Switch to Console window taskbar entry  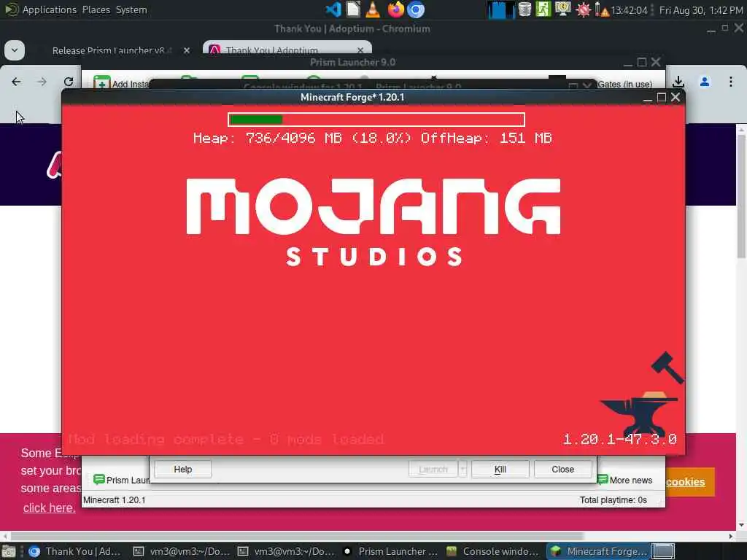[494, 551]
